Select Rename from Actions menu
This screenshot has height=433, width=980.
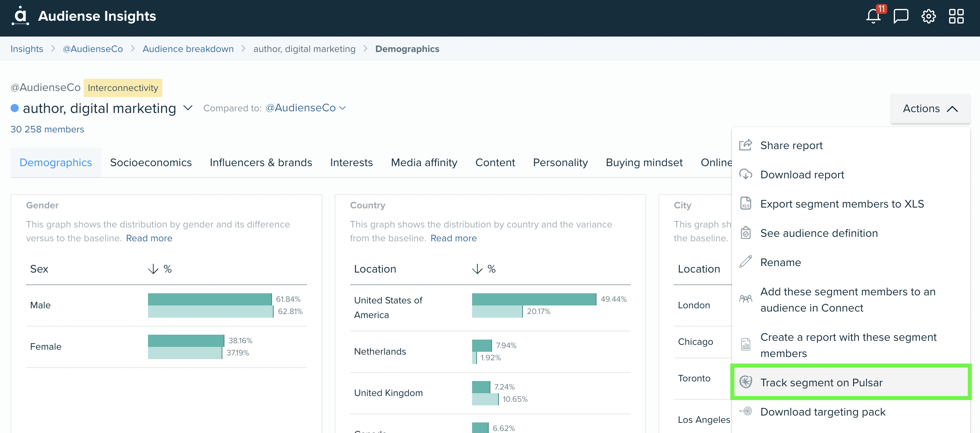pos(851,262)
